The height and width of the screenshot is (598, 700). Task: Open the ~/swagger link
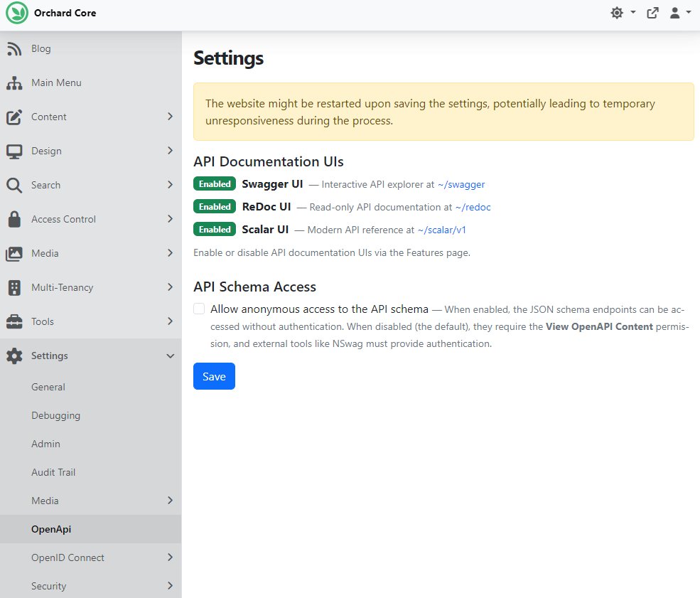[x=461, y=184]
